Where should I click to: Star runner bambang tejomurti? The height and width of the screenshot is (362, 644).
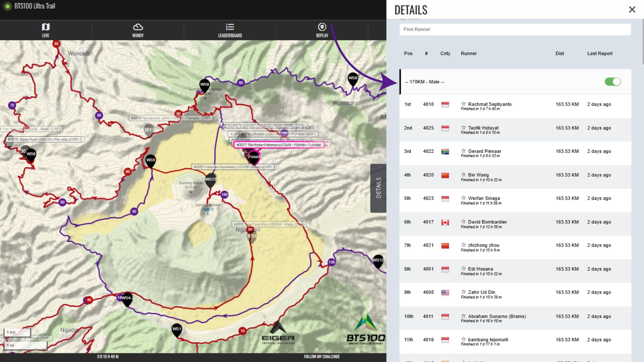464,339
